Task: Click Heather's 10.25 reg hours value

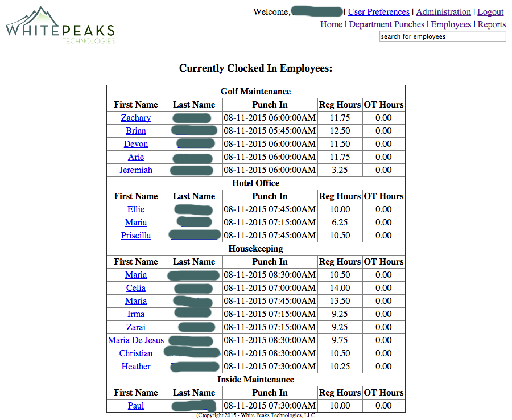Action: click(x=340, y=366)
